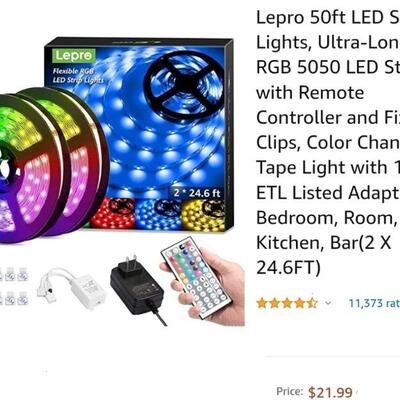Click the black power adapter plug
Screen dimensions: 400x400
point(137,287)
